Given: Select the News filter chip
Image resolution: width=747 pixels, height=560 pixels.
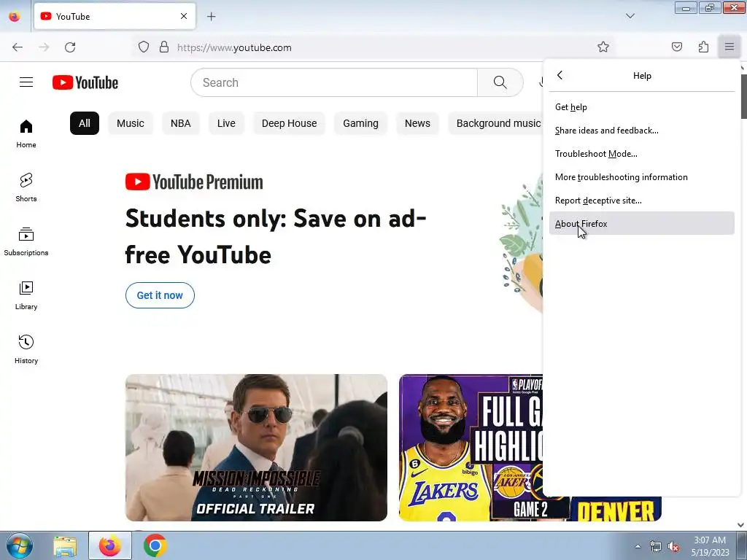Looking at the screenshot, I should [417, 123].
